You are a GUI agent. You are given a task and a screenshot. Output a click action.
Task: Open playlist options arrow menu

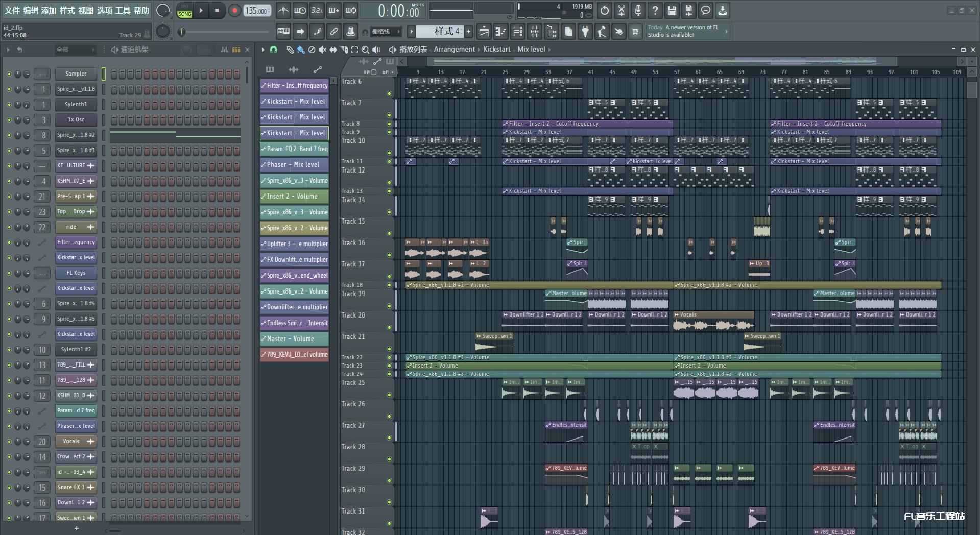263,50
